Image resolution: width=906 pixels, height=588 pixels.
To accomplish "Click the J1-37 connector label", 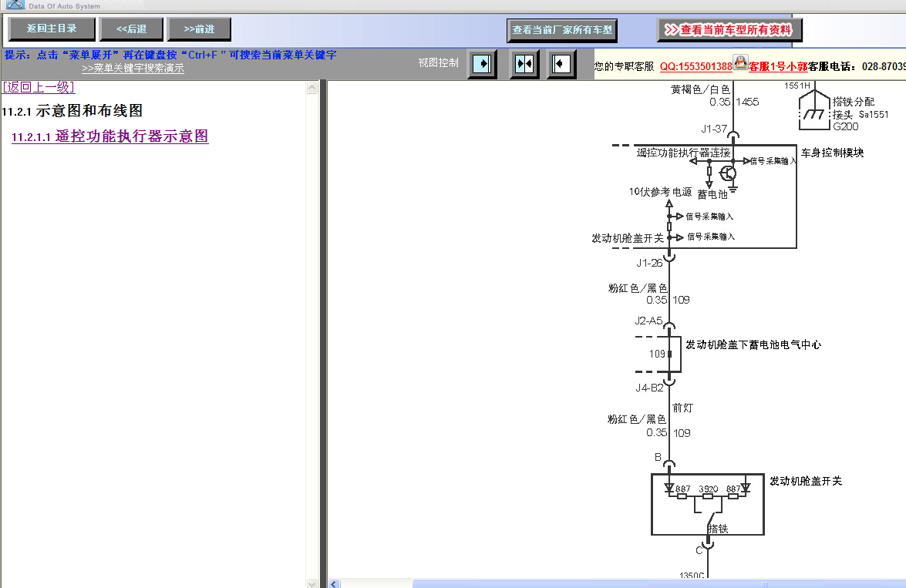I will [714, 129].
